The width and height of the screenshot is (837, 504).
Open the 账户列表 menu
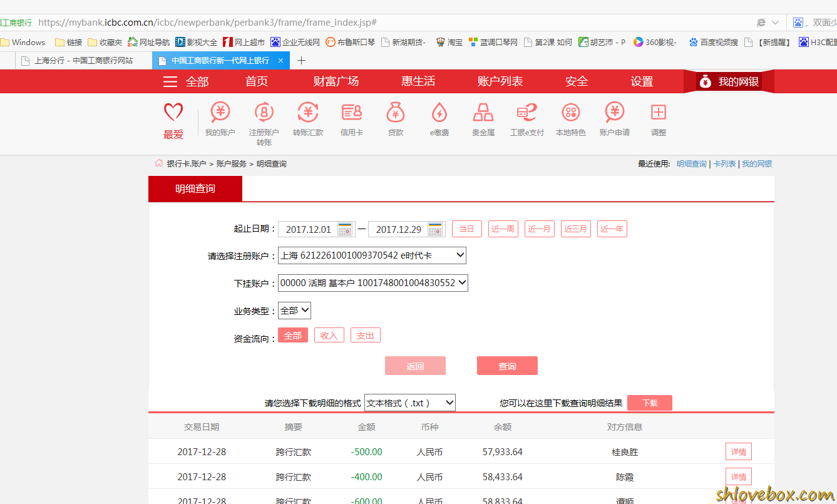[x=500, y=81]
